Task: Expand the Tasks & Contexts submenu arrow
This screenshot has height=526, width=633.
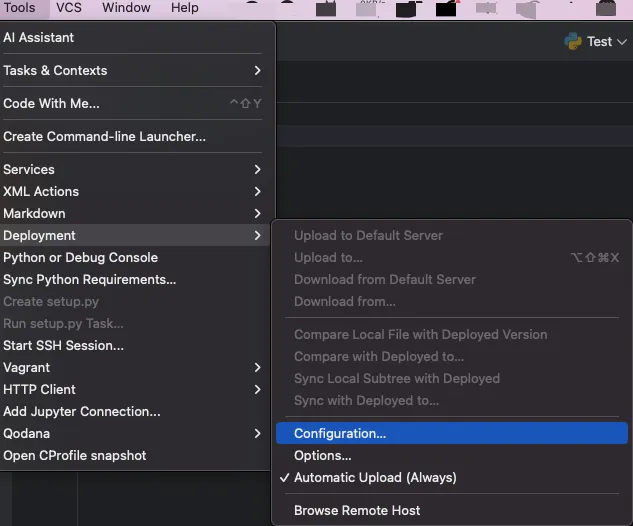Action: pos(258,71)
